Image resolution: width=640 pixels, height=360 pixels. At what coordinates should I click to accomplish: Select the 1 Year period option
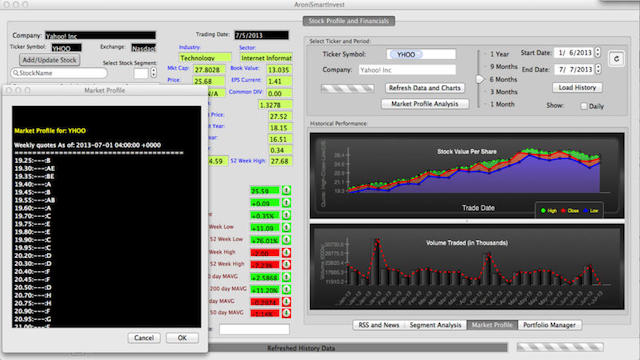[x=499, y=54]
